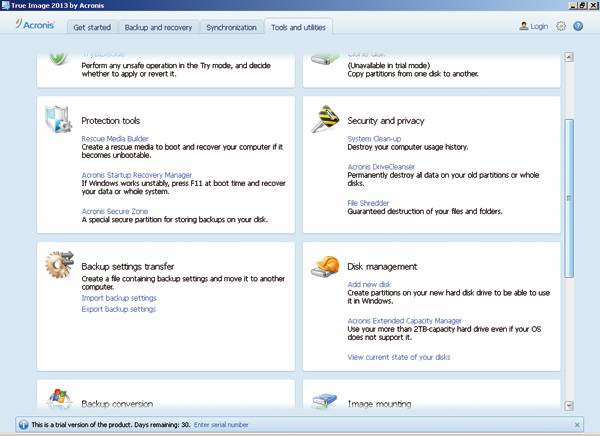
Task: Click text 'Destroy your computer usage history.'
Action: [408, 147]
